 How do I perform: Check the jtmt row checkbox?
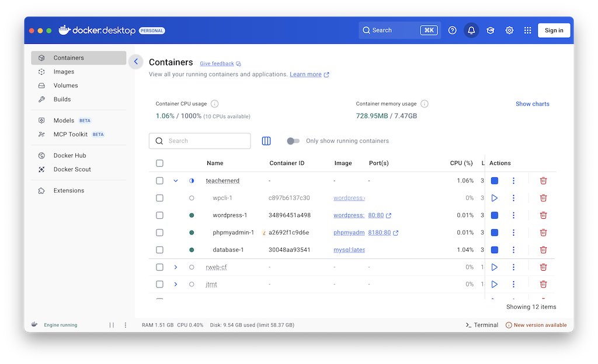pos(159,285)
